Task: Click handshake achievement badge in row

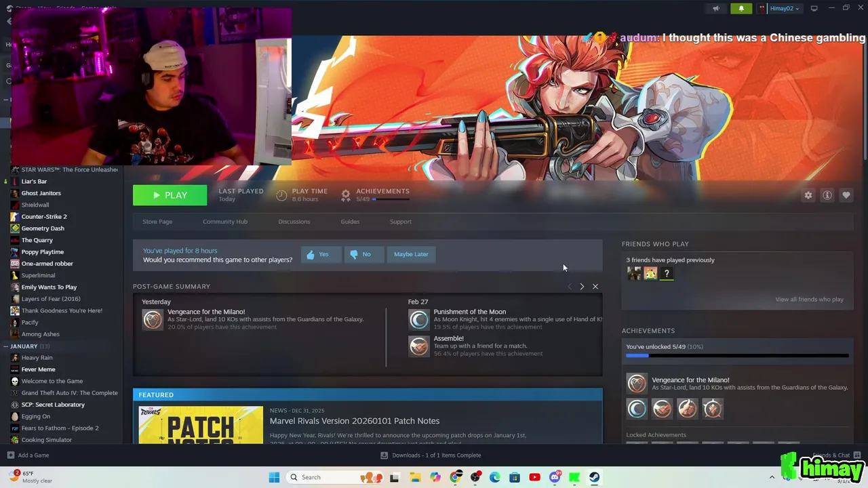Action: point(662,409)
